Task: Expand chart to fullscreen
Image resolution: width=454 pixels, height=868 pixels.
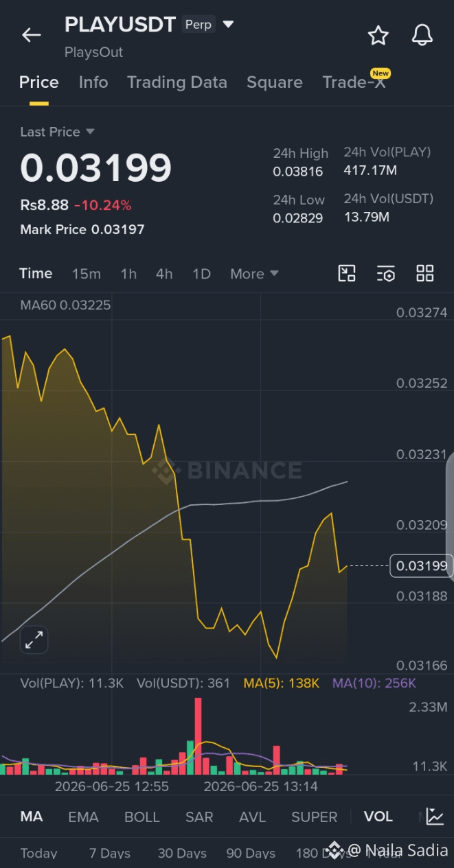Action: coord(34,640)
